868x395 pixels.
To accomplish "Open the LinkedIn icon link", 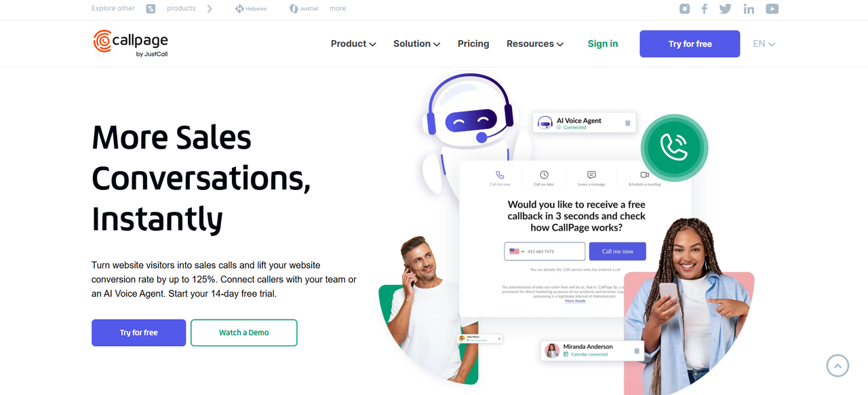I will point(749,9).
